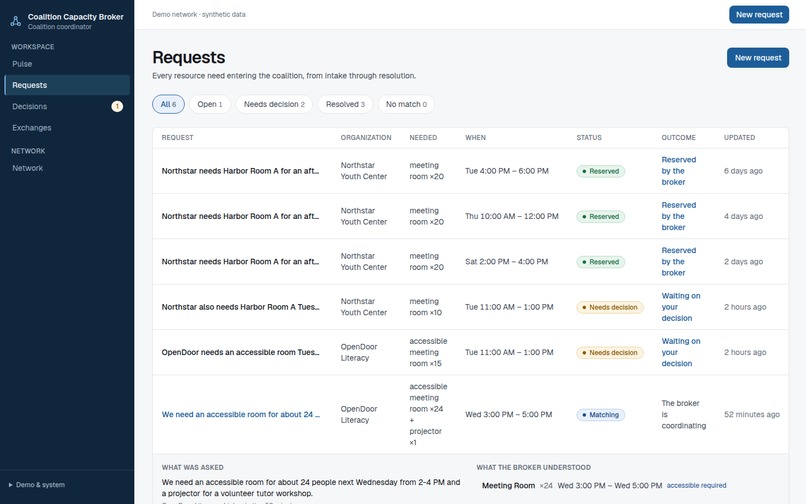Screen dimensions: 806x504
Task: Click Reserved status badge in 2 days ago row
Action: [600, 262]
